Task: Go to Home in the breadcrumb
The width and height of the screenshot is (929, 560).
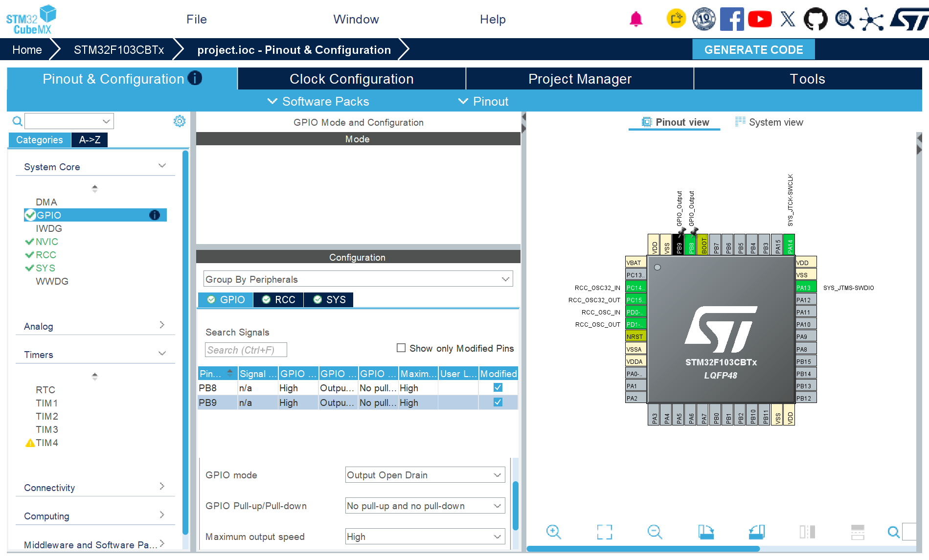Action: coord(27,49)
